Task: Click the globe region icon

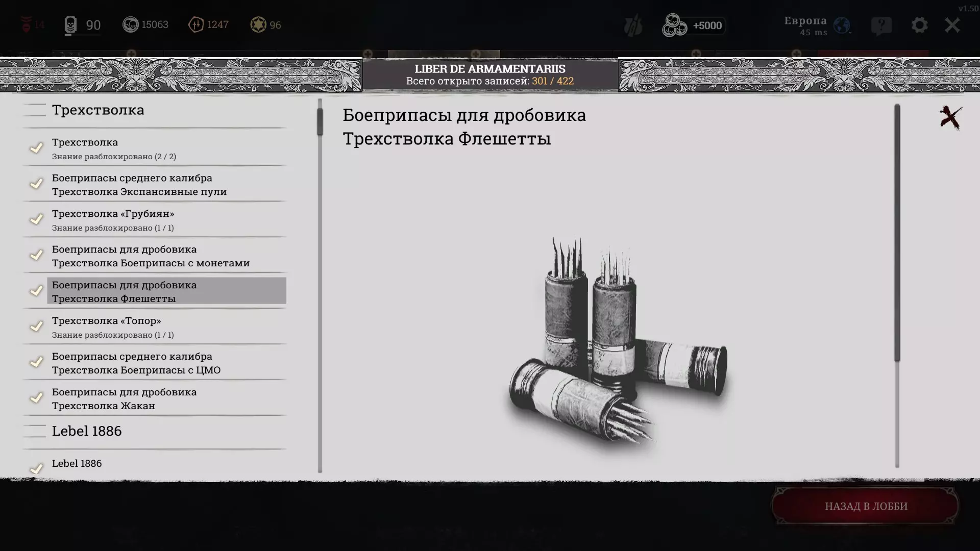Action: coord(842,25)
